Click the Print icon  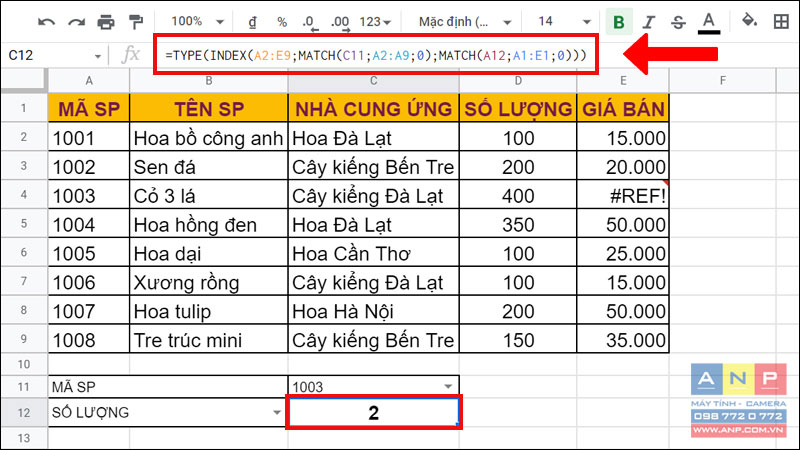tap(106, 22)
